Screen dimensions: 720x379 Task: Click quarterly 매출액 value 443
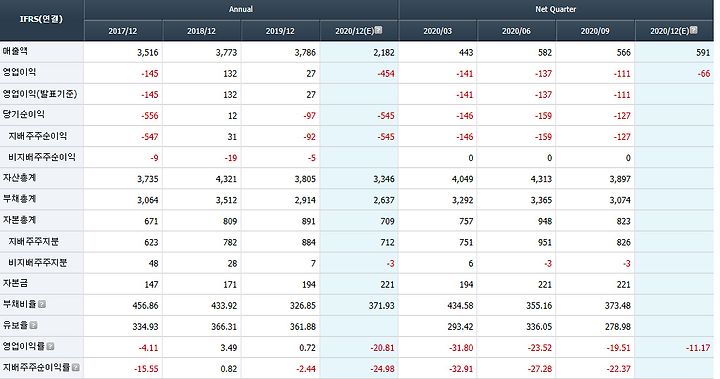tap(466, 52)
